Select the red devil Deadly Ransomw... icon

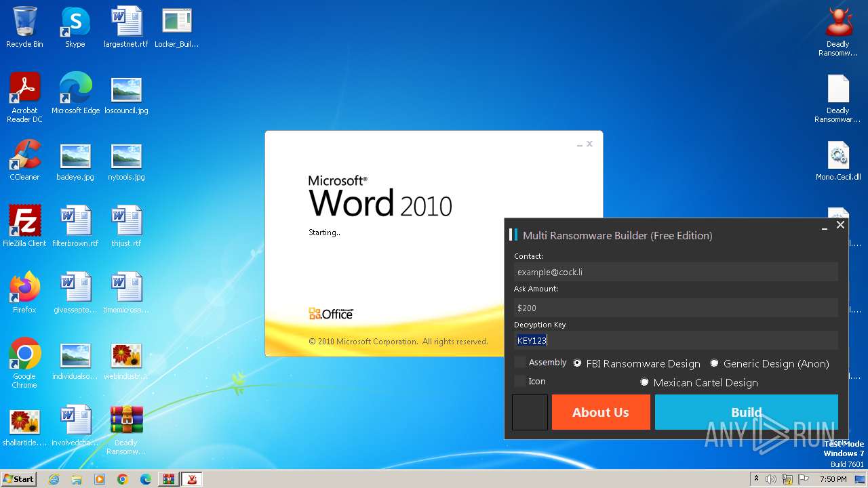[838, 31]
